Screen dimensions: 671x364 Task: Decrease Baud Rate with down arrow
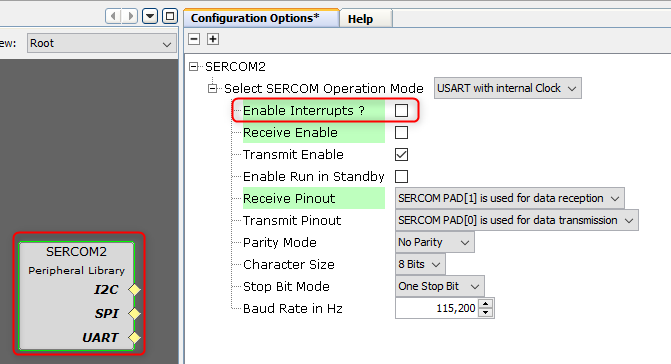click(485, 313)
